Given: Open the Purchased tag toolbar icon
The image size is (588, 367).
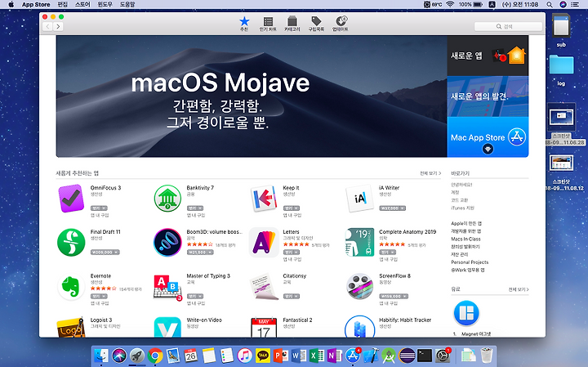Looking at the screenshot, I should [x=316, y=24].
